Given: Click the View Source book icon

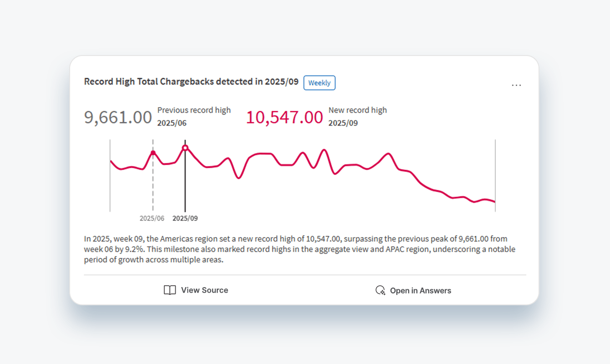Looking at the screenshot, I should [x=170, y=290].
